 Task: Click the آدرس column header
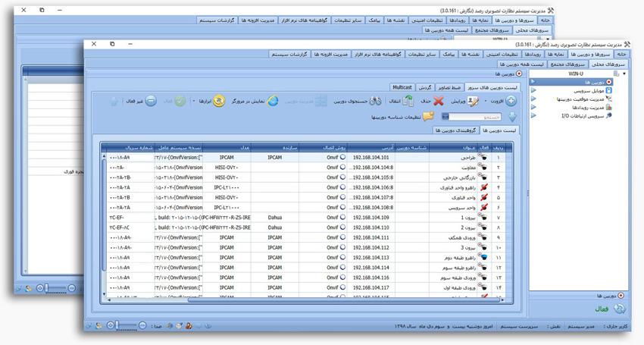click(371, 148)
